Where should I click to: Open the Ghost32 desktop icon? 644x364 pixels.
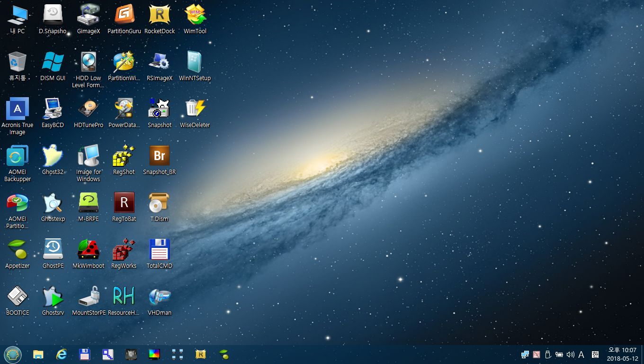tap(53, 160)
